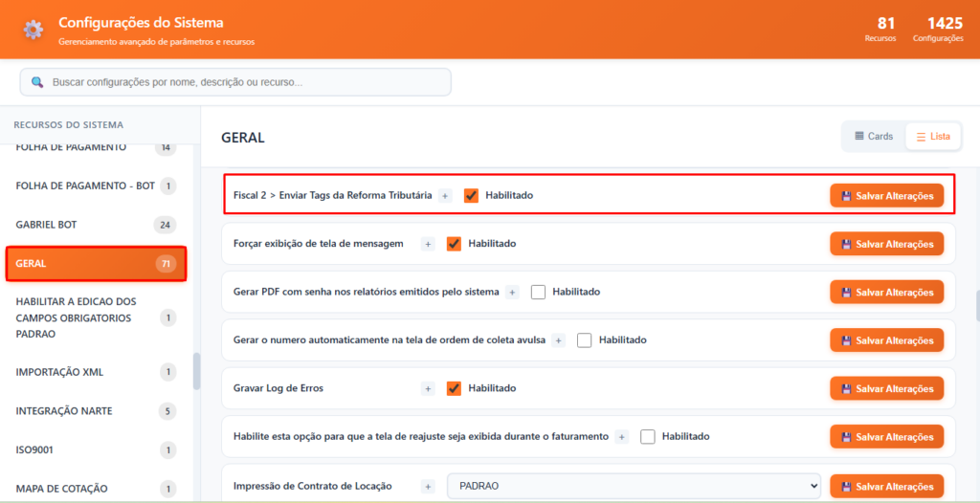
Task: Save changes for Gravar Log de Erros
Action: [x=886, y=388]
